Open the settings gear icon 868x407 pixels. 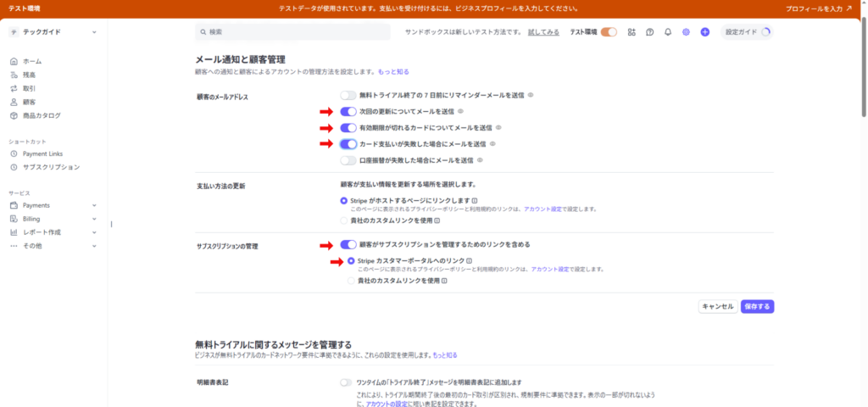[x=686, y=32]
